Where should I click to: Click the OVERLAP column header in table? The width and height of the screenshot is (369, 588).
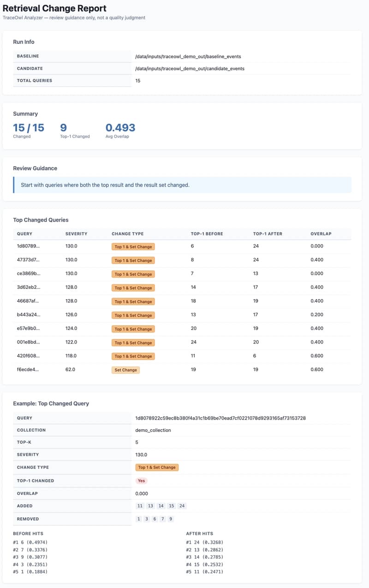coord(321,234)
